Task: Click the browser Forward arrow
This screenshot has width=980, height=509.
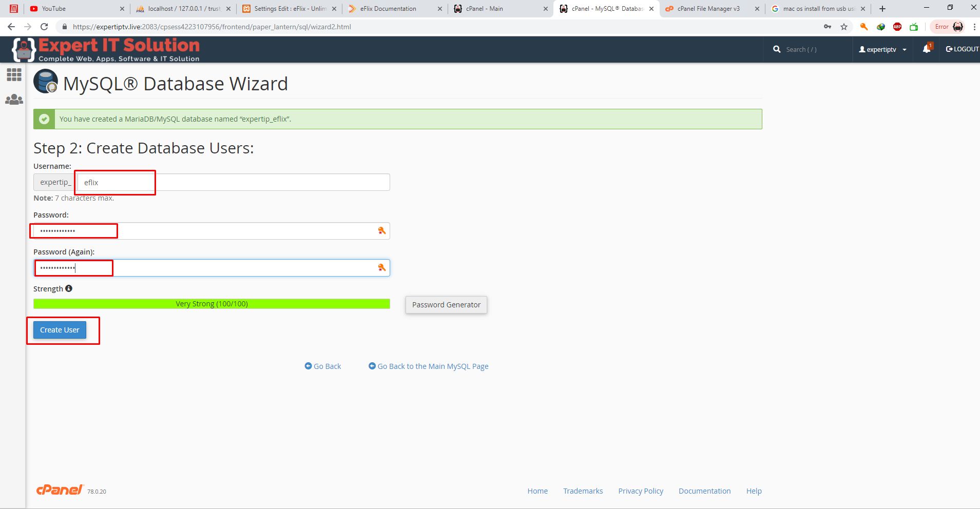Action: click(x=28, y=27)
